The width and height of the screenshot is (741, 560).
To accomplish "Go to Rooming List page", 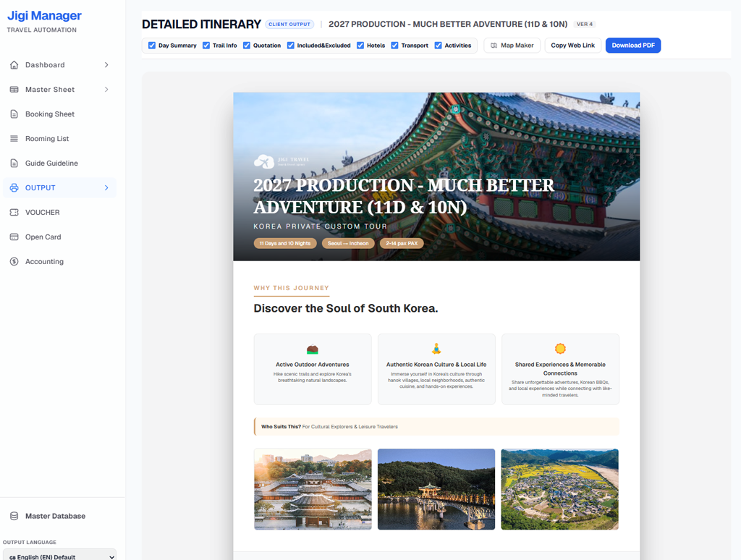I will click(59, 138).
